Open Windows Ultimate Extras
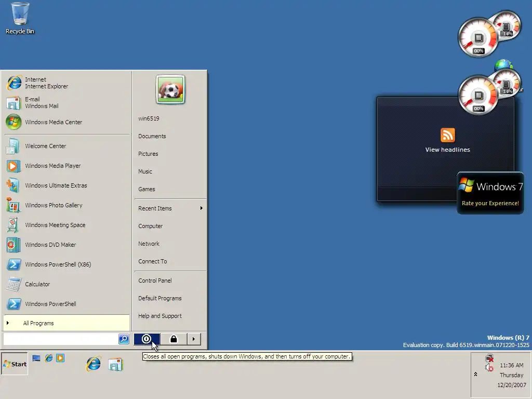The width and height of the screenshot is (532, 399). point(67,185)
